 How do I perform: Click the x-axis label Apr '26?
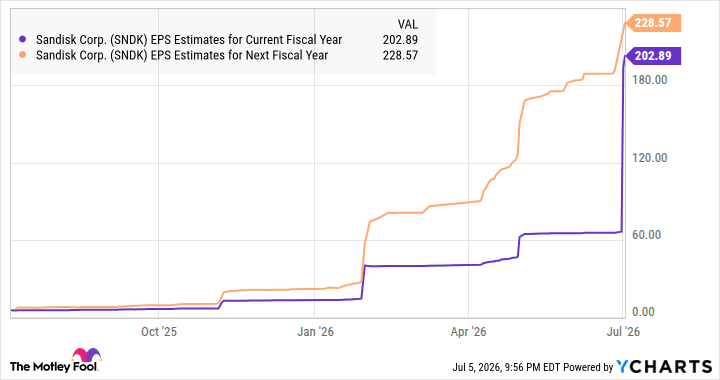coord(468,332)
